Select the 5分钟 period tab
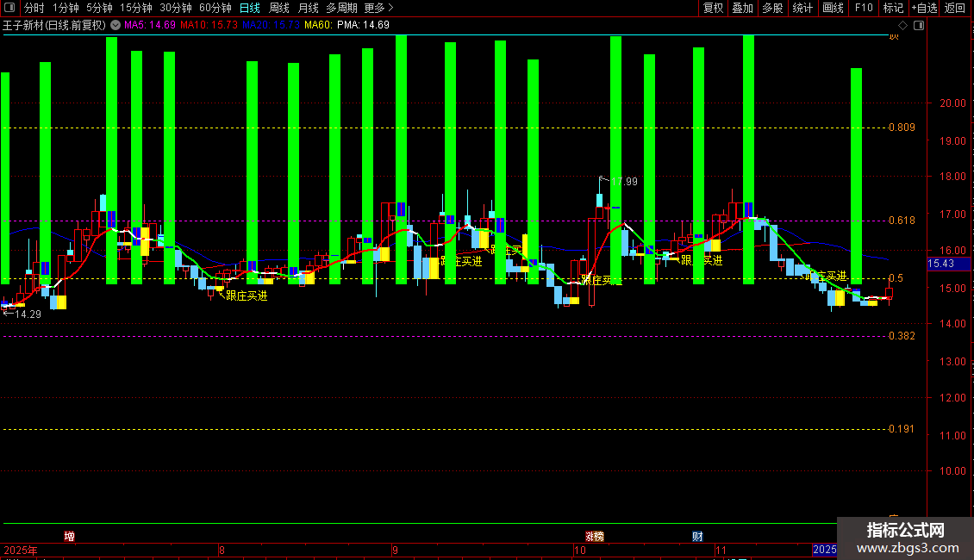Image resolution: width=974 pixels, height=560 pixels. 99,8
